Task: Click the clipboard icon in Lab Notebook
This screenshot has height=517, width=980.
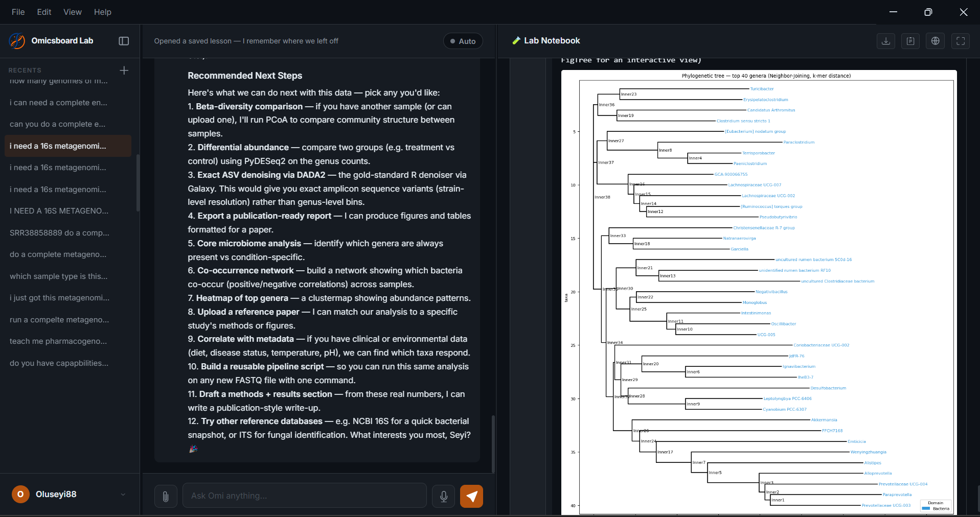Action: pos(910,41)
